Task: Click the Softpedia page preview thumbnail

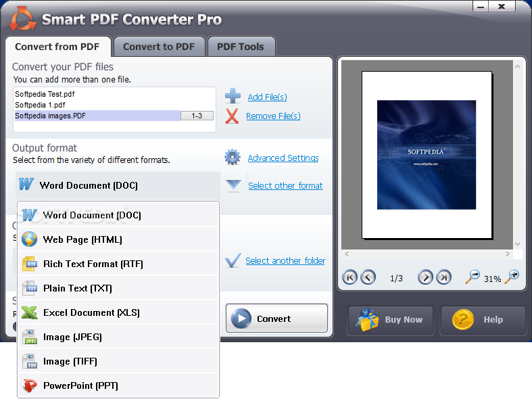Action: pyautogui.click(x=427, y=155)
